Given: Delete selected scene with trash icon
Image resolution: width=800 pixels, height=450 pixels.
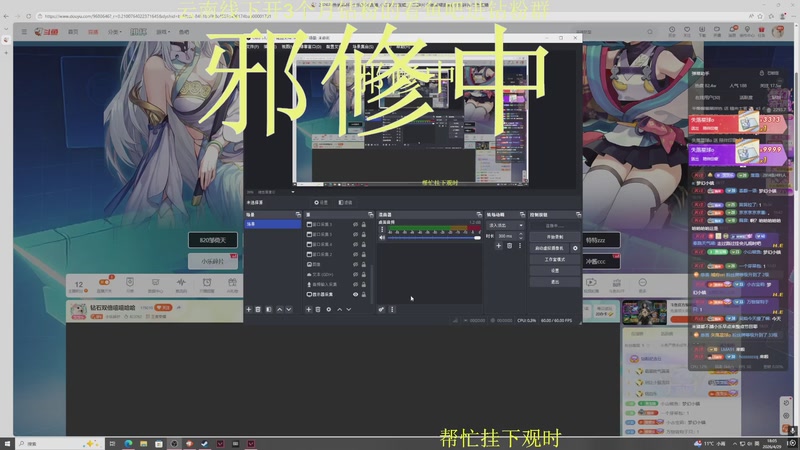Looking at the screenshot, I should coord(258,310).
